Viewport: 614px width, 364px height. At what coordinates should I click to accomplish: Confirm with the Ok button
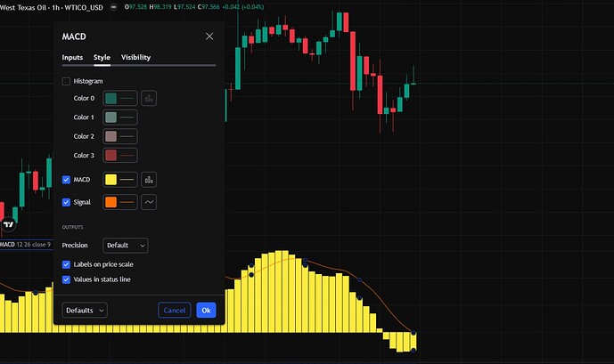point(206,311)
